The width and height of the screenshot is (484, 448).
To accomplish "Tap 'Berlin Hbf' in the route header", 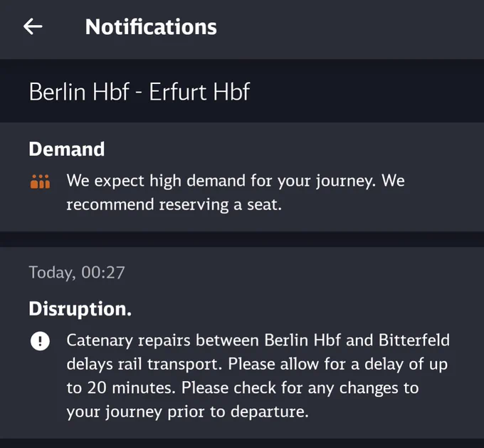I will pyautogui.click(x=79, y=92).
